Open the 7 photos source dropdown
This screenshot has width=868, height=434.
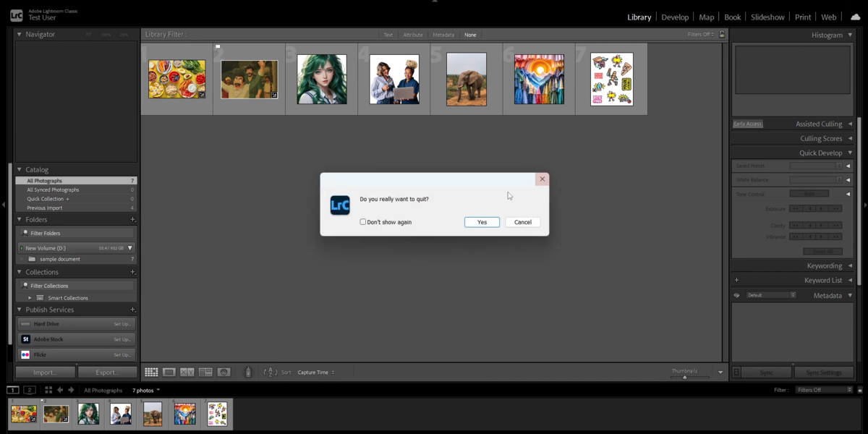145,390
